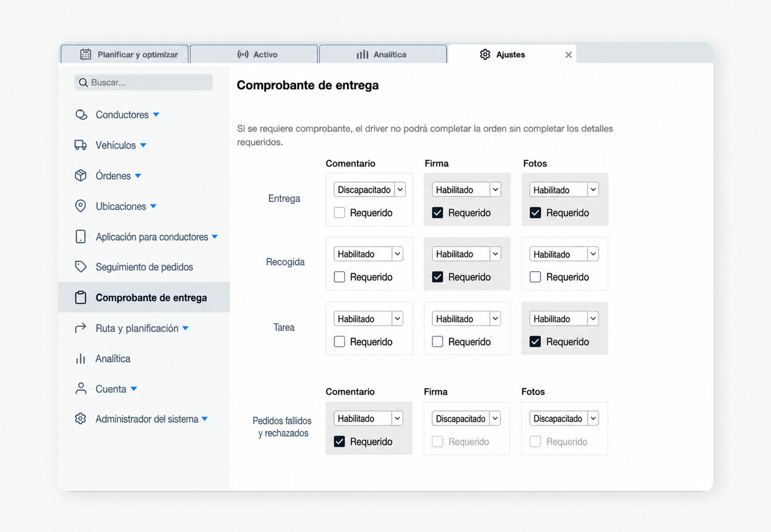Click the broadcast signal icon in Activo tab

[243, 54]
